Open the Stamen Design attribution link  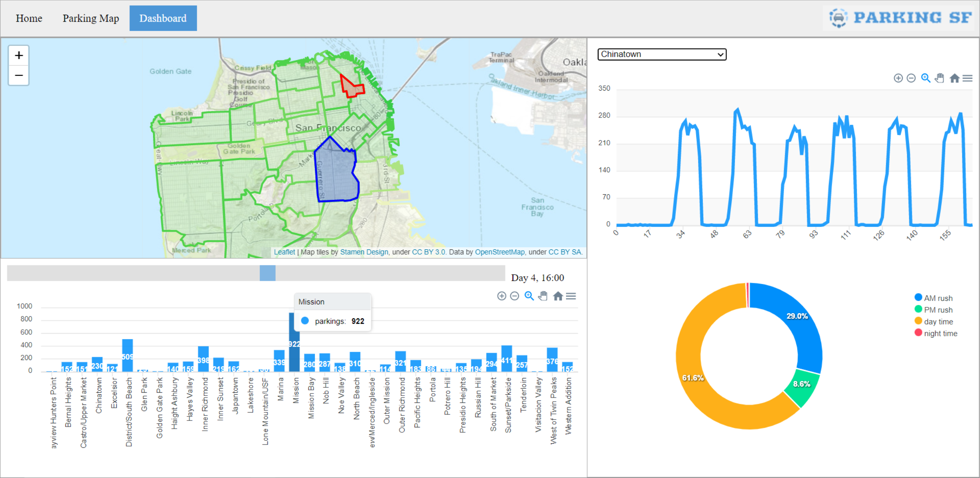[x=364, y=252]
